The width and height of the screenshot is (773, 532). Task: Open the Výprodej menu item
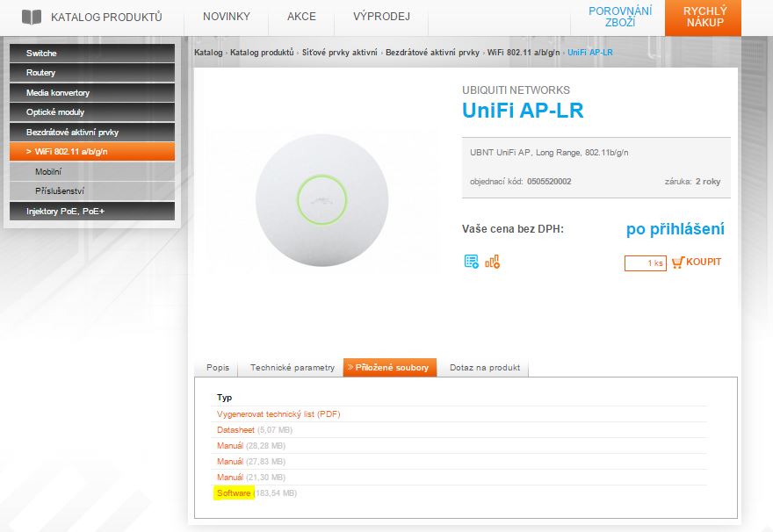point(381,17)
